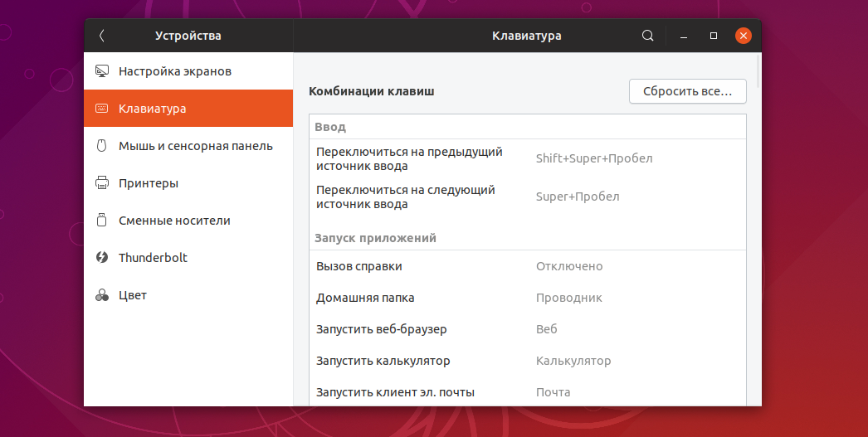
Task: Click the printer icon beside Принтеры
Action: click(102, 183)
